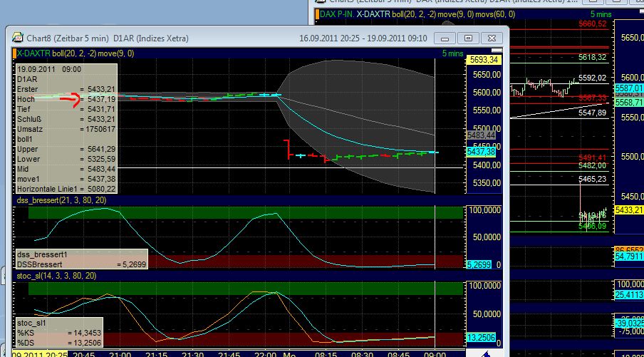Click the DSSBressert = 5,2699 row
This screenshot has height=357, width=644.
(x=82, y=264)
